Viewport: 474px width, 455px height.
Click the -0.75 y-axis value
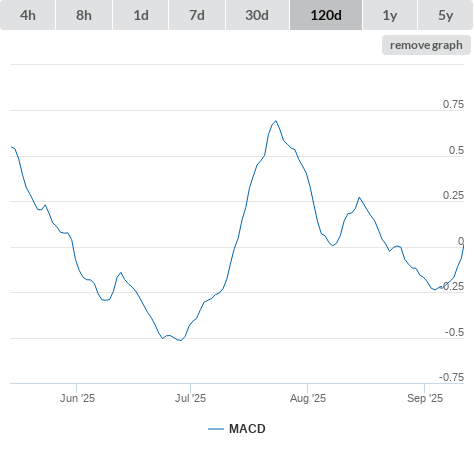pos(451,377)
